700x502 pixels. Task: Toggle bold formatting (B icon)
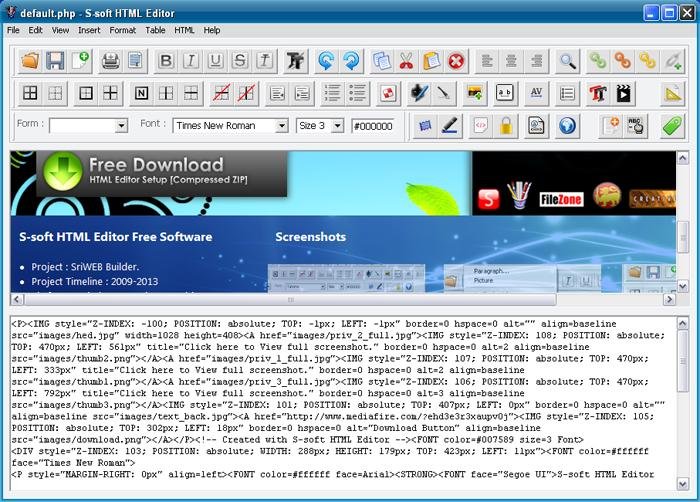[166, 60]
